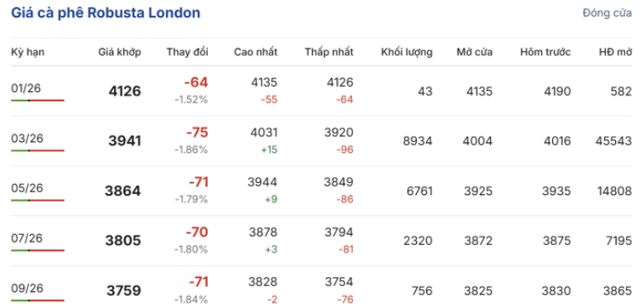Sort by Cao nhất column header
644x308 pixels.
256,52
